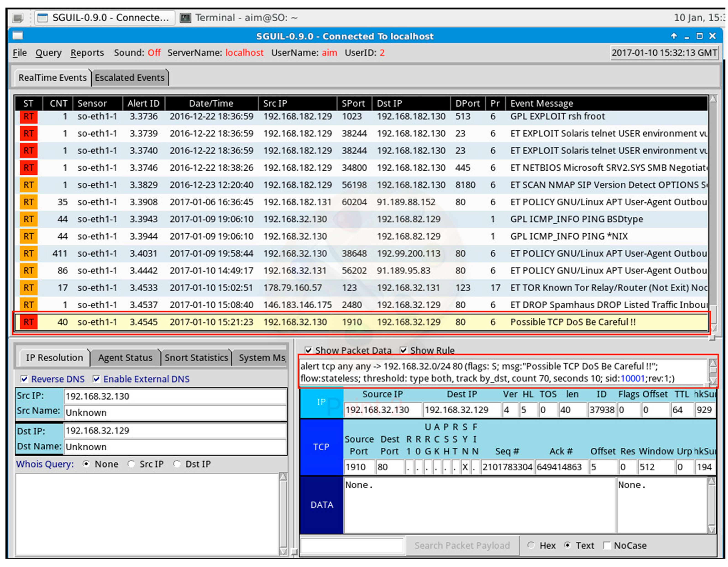Click the sid 10001 rule link
Viewport: 728px width, 567px height.
point(632,379)
